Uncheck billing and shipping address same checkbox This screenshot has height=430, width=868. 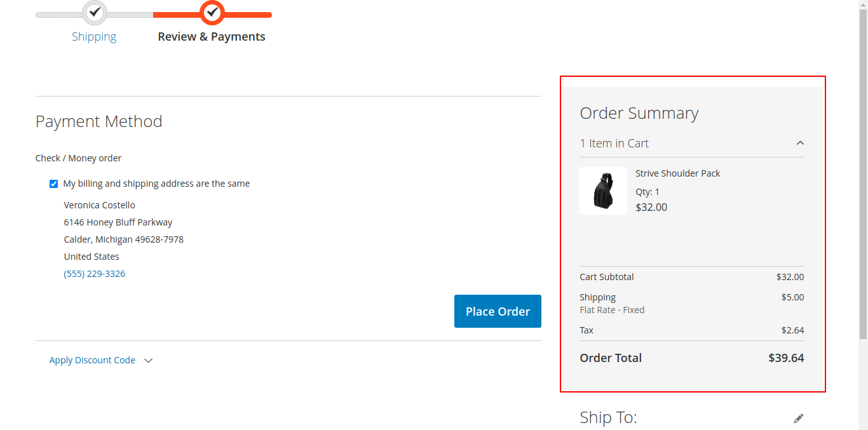point(54,184)
